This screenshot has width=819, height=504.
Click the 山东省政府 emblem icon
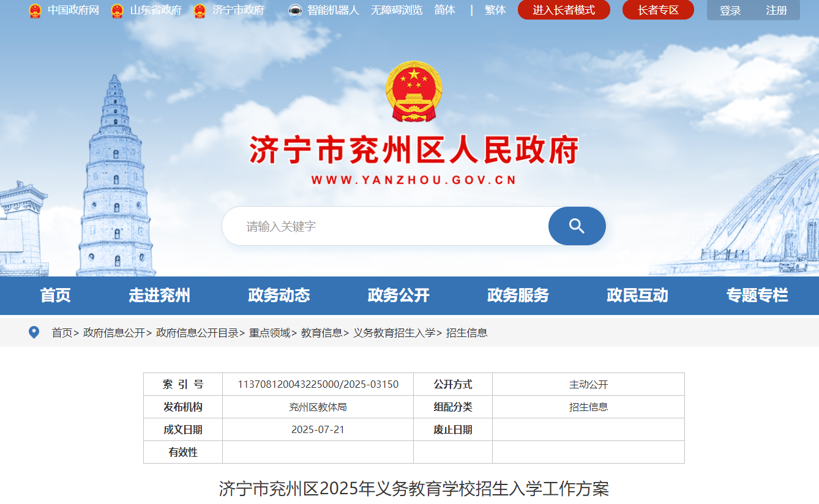tap(117, 10)
